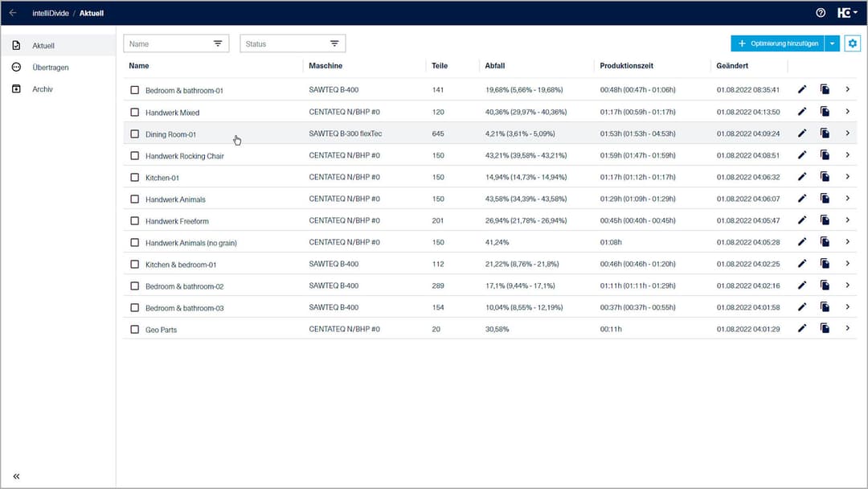Viewport: 868px width, 489px height.
Task: Switch to the Übertragen section
Action: [x=48, y=67]
